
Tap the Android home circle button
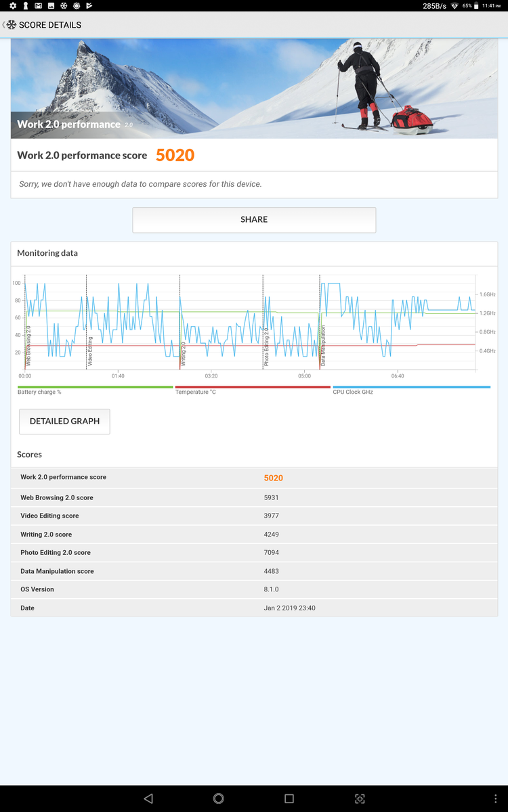click(218, 798)
